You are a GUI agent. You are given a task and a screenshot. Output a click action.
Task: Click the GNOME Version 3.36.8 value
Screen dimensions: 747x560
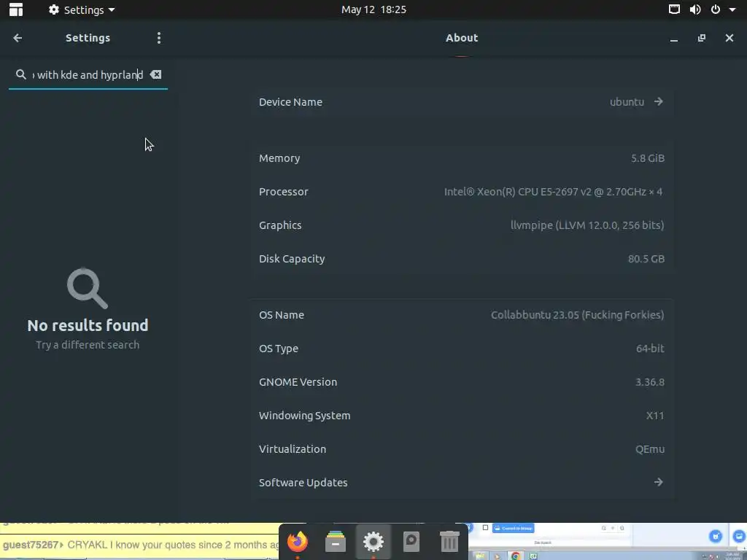(650, 382)
